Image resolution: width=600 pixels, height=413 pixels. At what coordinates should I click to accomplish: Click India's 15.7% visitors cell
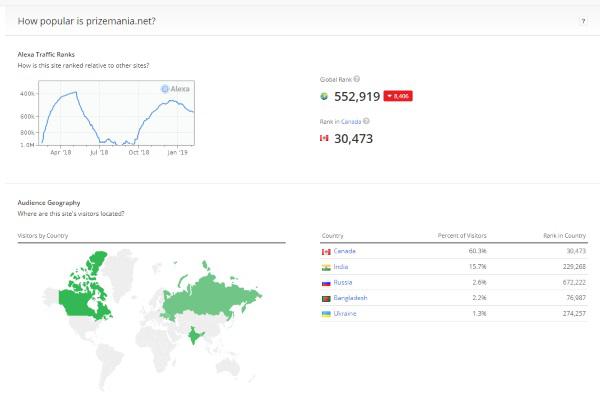(x=478, y=267)
